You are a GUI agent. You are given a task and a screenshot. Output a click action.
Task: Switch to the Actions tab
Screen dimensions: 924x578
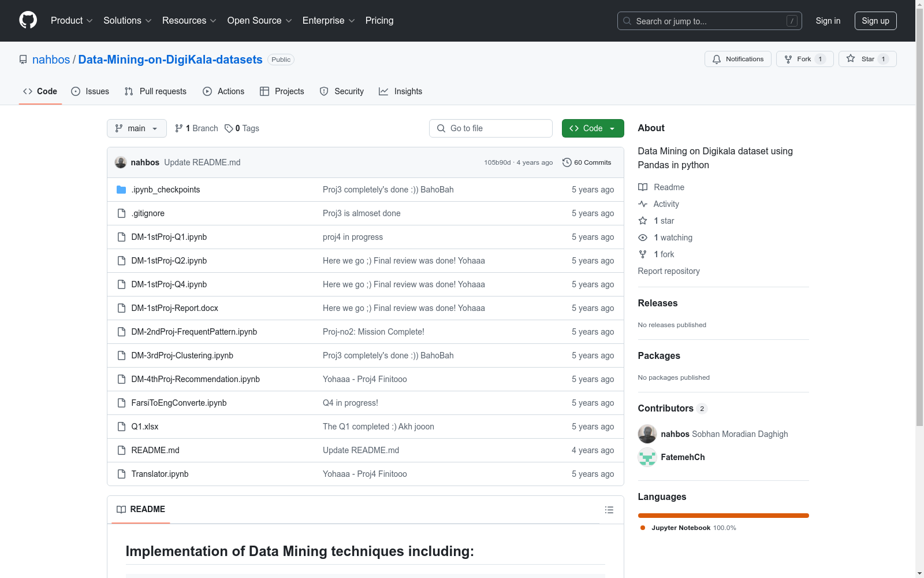pyautogui.click(x=223, y=91)
